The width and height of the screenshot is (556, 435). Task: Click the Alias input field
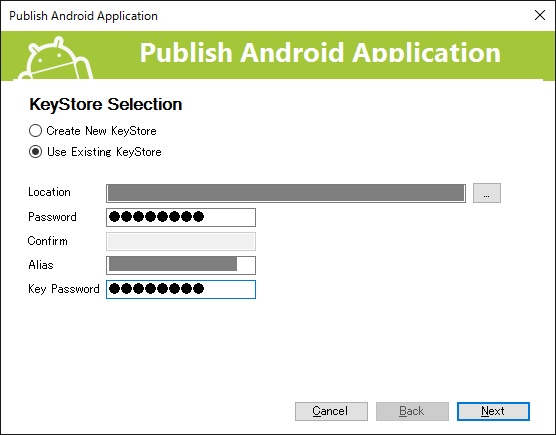tap(181, 265)
